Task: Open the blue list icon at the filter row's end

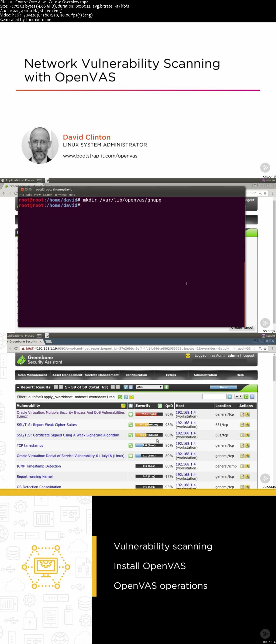Action: [x=252, y=397]
